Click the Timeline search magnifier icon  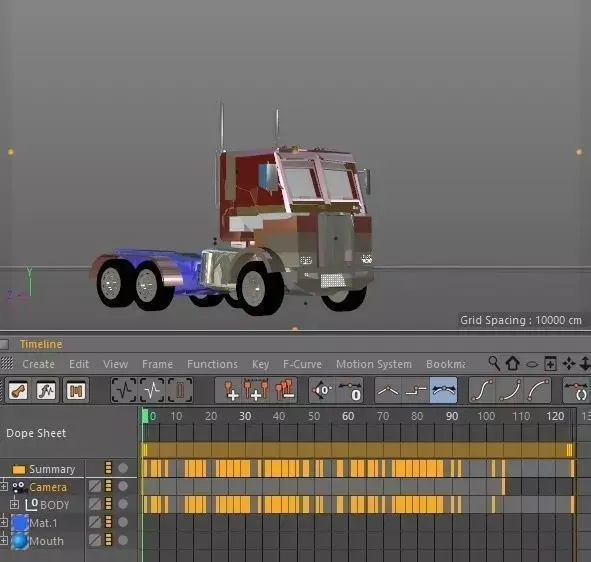pyautogui.click(x=494, y=363)
